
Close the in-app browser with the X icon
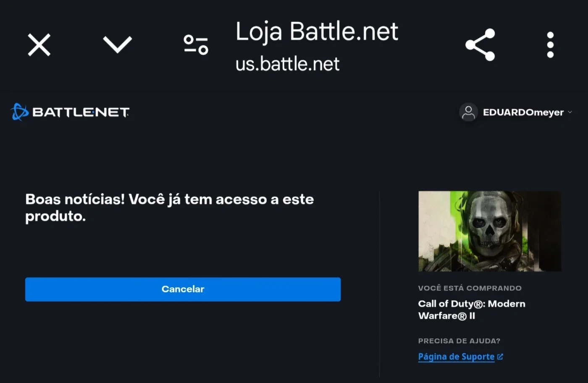(x=39, y=44)
